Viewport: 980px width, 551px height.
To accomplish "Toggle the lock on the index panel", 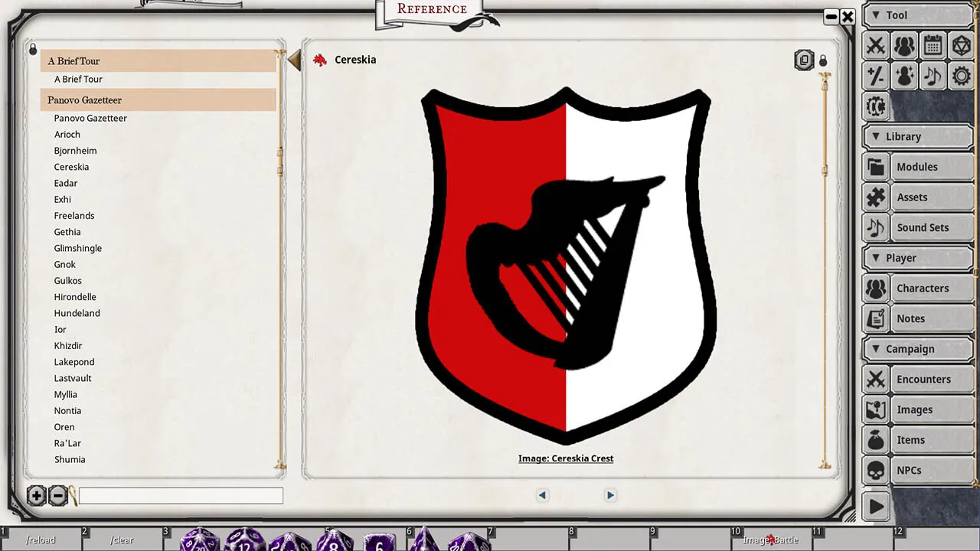I will point(33,50).
